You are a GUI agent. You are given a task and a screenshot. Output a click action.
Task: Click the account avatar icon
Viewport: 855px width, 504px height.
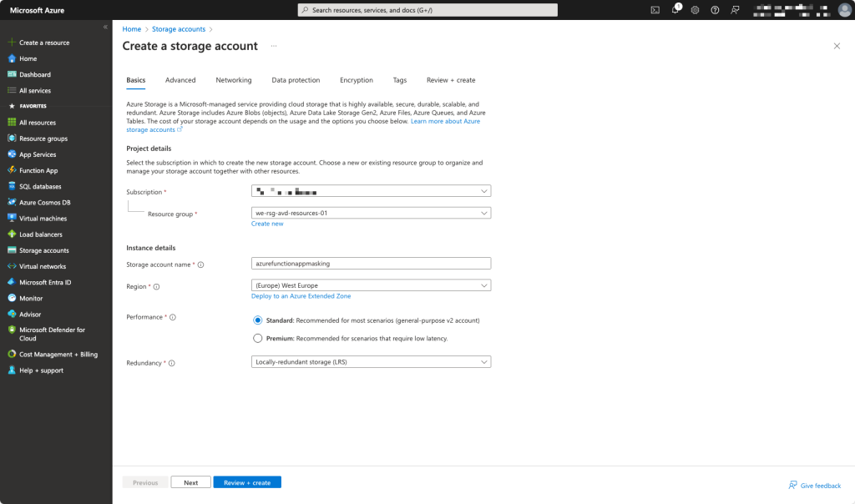coord(844,10)
